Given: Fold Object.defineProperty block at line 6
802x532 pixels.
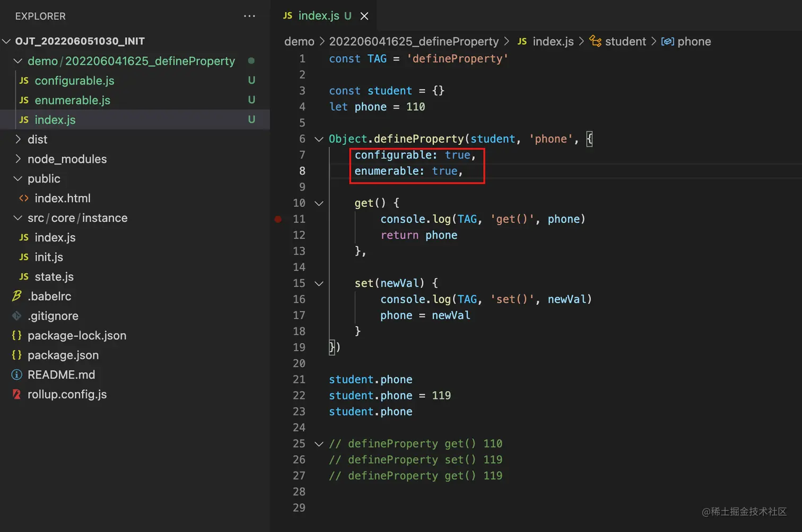Looking at the screenshot, I should coord(319,139).
